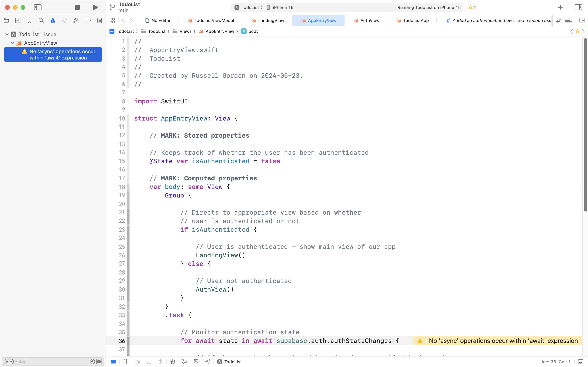Open the Find navigator magnifying glass
This screenshot has width=588, height=367.
[x=41, y=20]
